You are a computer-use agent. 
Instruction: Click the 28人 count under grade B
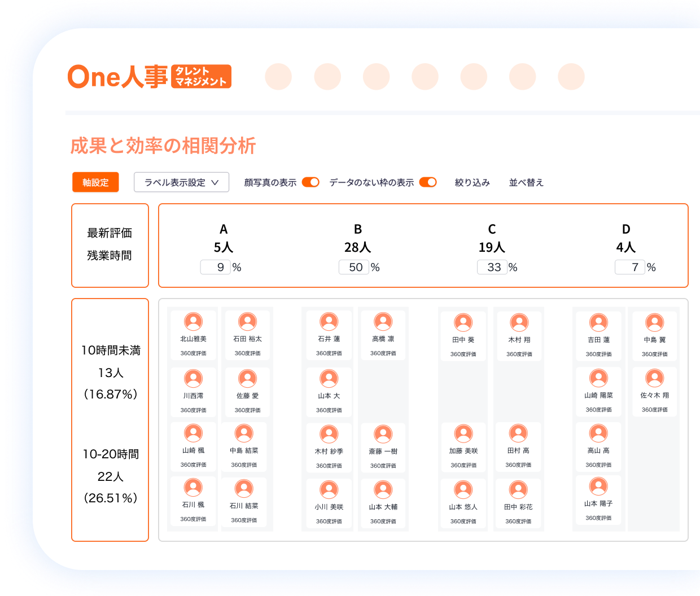point(358,247)
